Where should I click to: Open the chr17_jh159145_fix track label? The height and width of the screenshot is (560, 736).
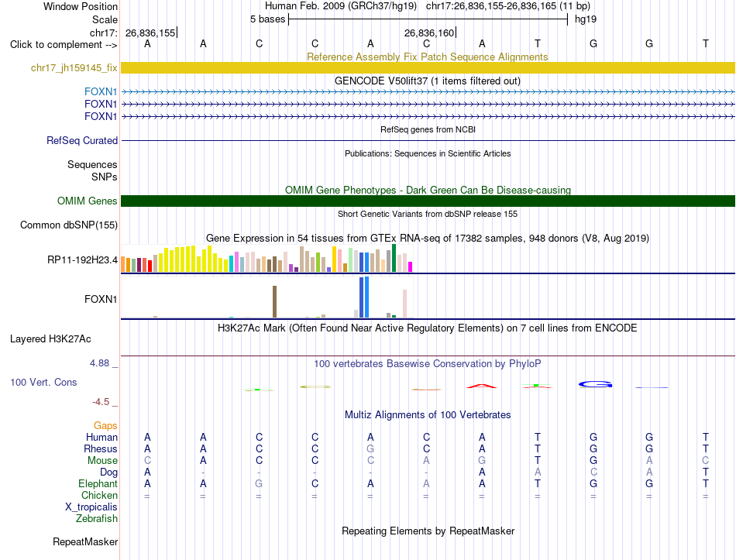pos(74,67)
